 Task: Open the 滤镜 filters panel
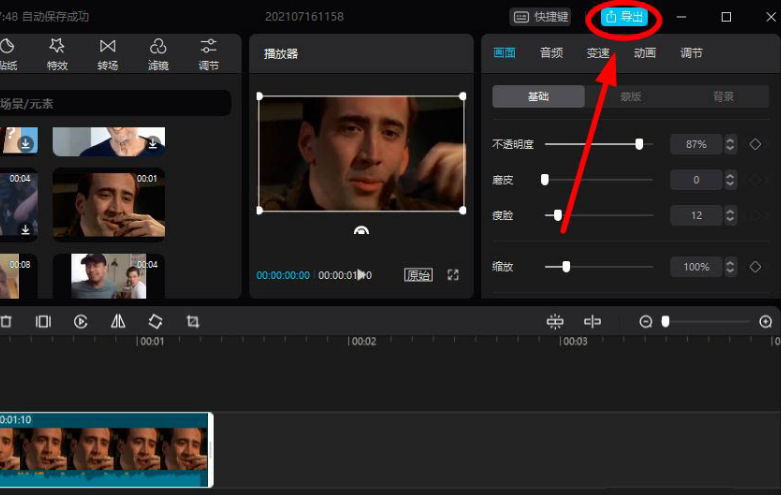pos(158,53)
